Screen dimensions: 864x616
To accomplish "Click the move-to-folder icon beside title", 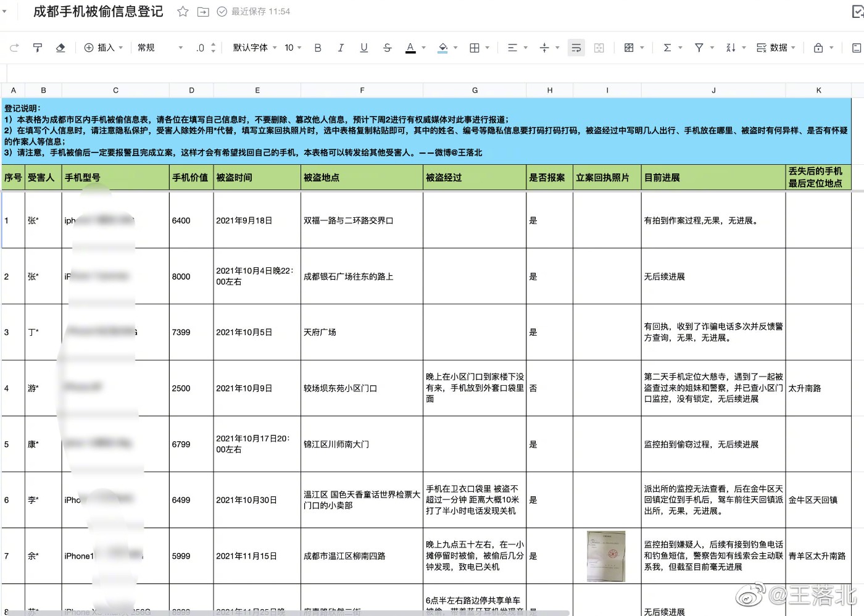I will tap(203, 12).
